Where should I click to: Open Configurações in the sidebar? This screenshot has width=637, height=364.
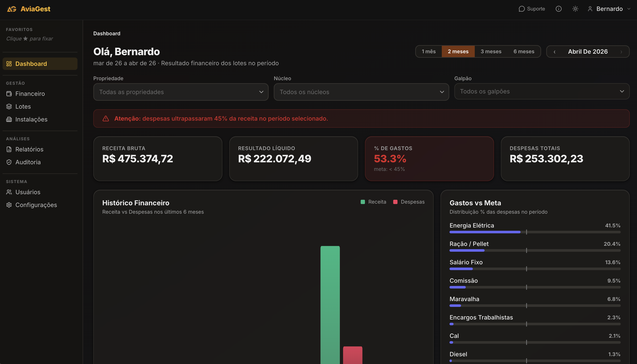[x=40, y=205]
